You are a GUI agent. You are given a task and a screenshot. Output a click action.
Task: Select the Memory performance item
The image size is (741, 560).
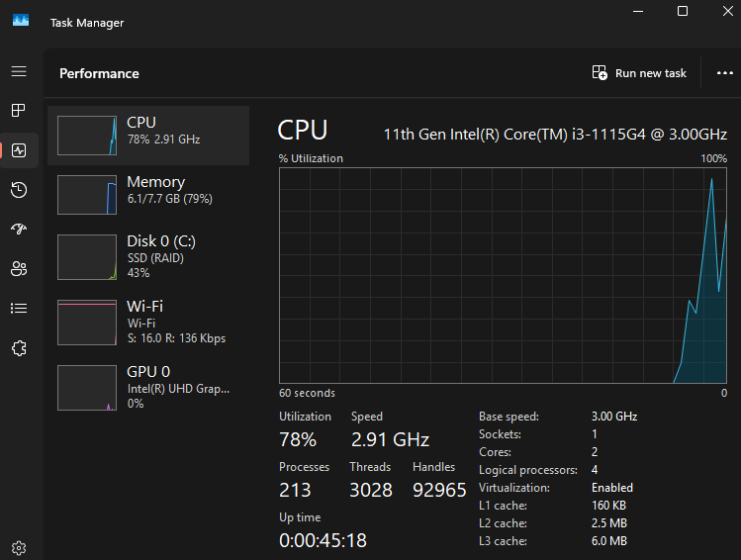click(148, 194)
